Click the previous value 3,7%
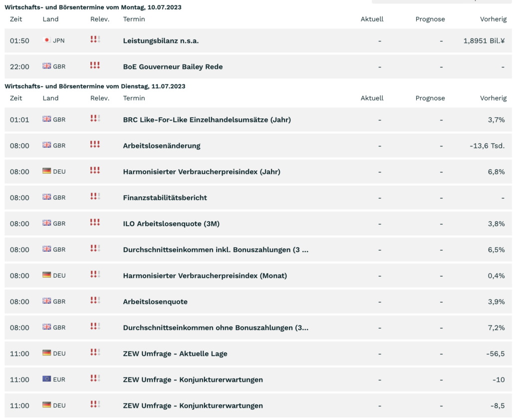514x420 pixels. 497,120
